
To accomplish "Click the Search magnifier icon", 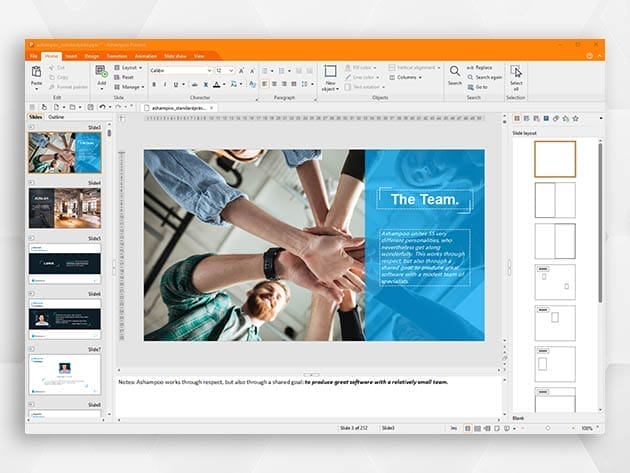I will (x=454, y=72).
